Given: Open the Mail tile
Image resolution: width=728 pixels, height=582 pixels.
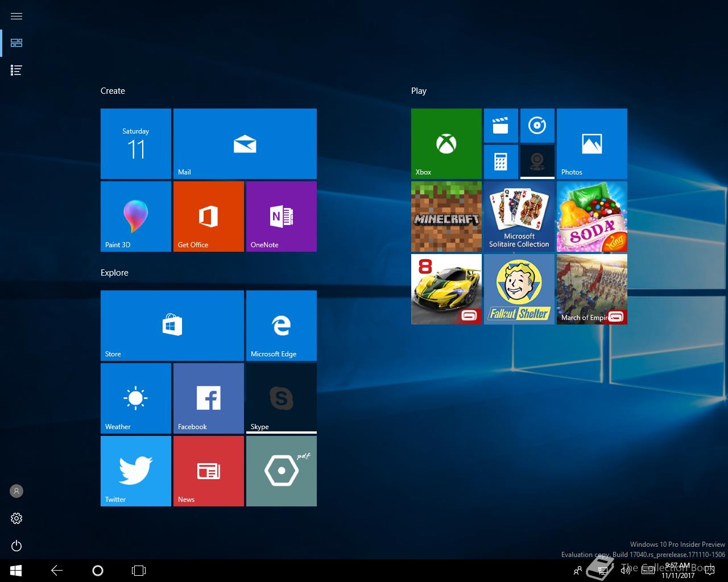Looking at the screenshot, I should (x=245, y=144).
